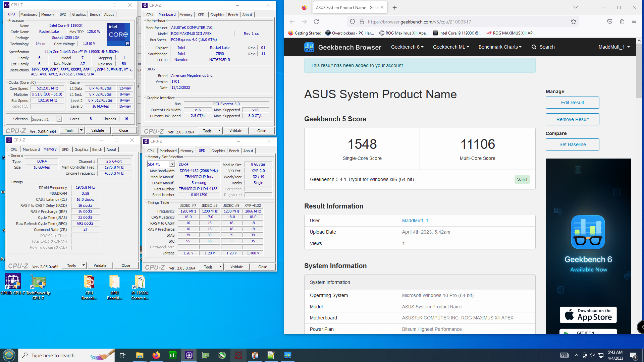Open the CPUID CPU-Z desktop shortcut
Screen dimensions: 644x362
click(13, 285)
